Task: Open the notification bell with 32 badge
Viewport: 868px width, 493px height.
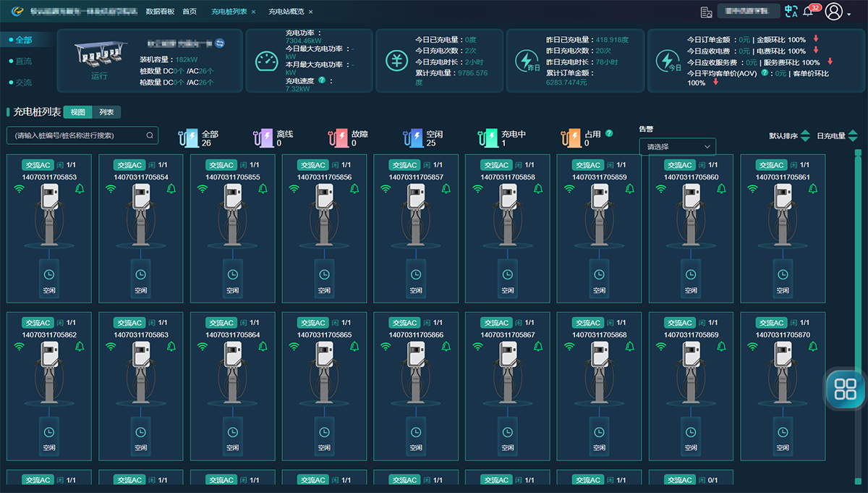Action: pyautogui.click(x=809, y=12)
